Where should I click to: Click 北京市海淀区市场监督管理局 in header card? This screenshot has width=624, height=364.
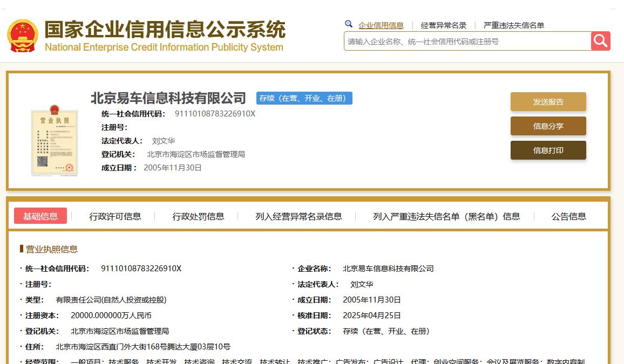point(196,154)
